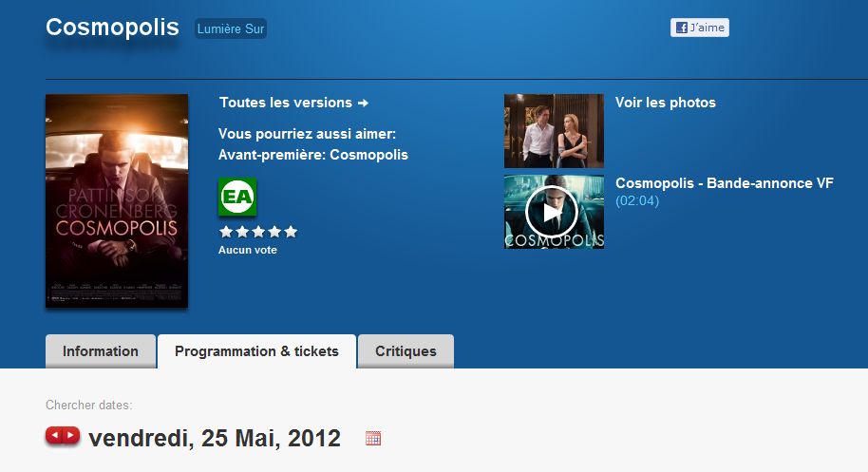
Task: Advance to next day with right arrow
Action: click(x=71, y=436)
